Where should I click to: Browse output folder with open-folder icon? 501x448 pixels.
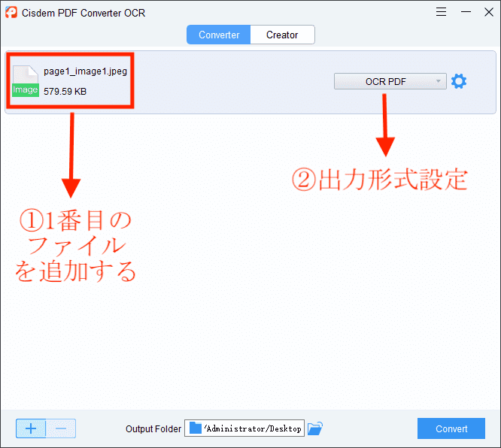point(315,428)
